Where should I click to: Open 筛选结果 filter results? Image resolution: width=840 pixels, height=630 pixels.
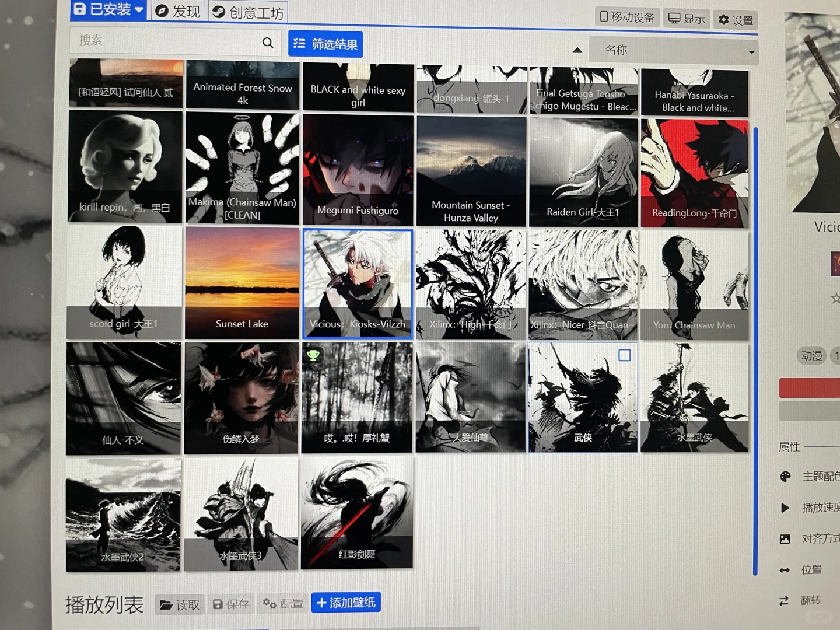325,44
